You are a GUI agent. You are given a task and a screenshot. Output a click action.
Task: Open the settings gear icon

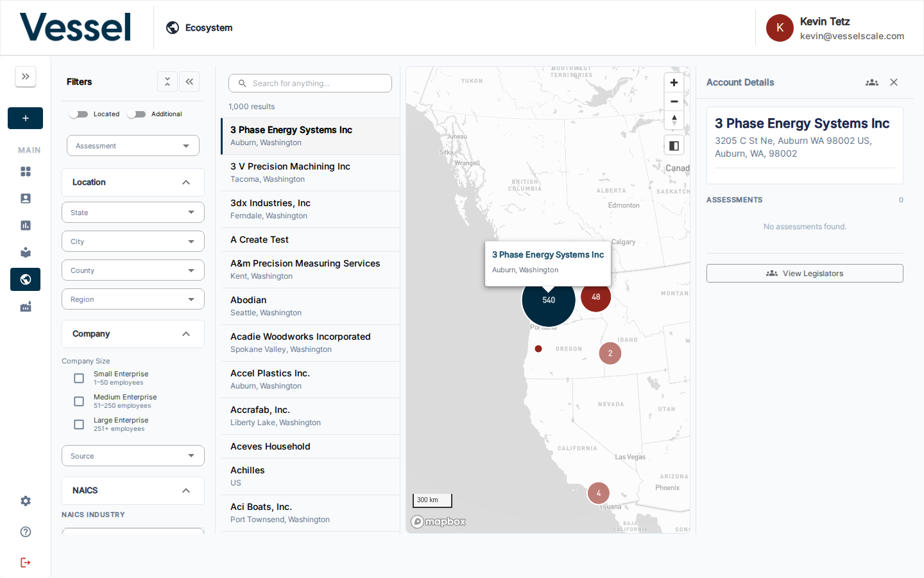pyautogui.click(x=26, y=501)
